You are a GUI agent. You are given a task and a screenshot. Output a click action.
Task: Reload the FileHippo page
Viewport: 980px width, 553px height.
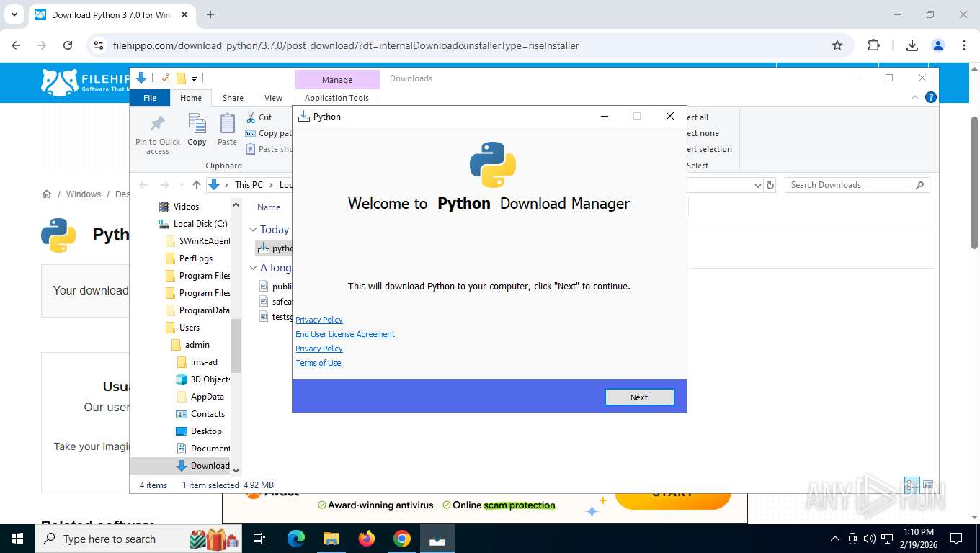pyautogui.click(x=68, y=45)
